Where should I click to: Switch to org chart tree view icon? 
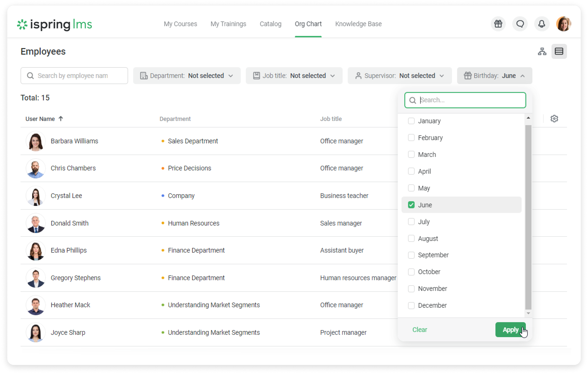[x=542, y=51]
